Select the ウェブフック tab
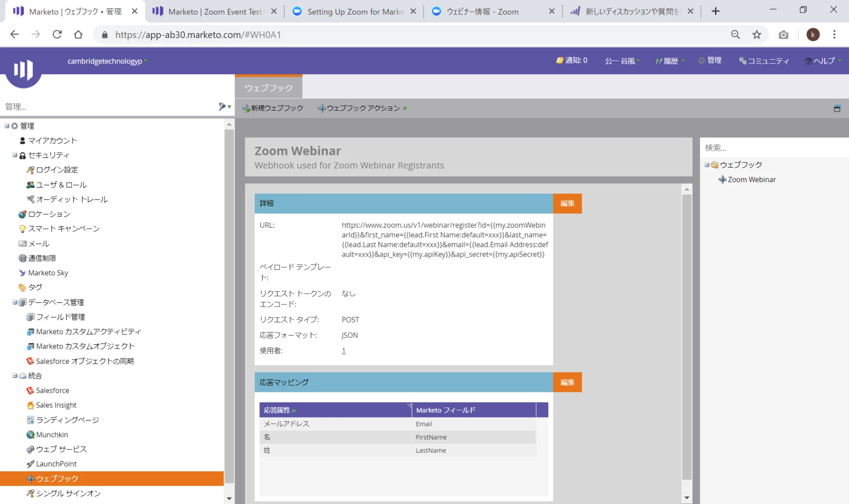Viewport: 849px width, 504px height. point(268,87)
